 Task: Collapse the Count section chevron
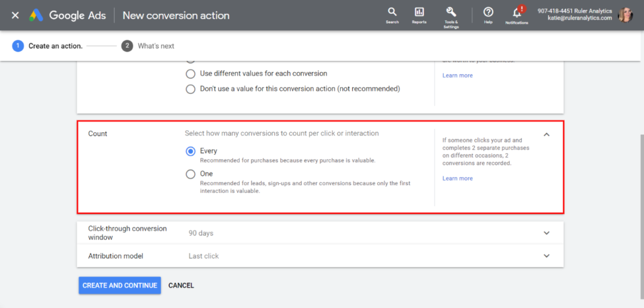click(547, 134)
